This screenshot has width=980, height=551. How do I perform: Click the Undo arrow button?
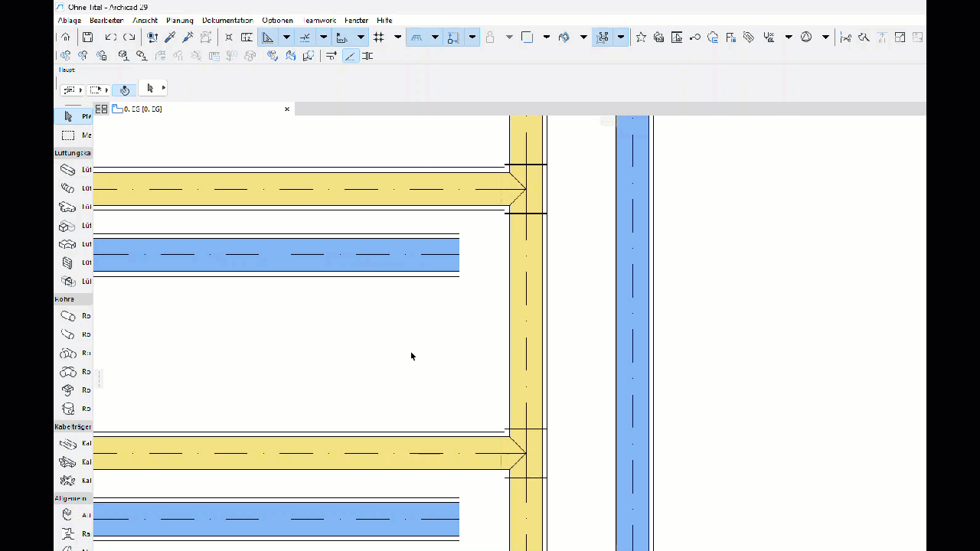point(109,37)
